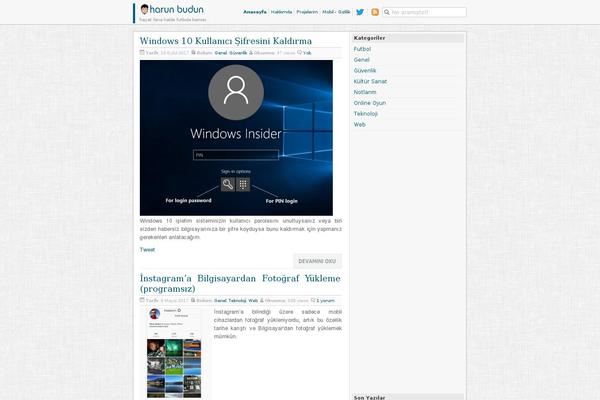Image resolution: width=600 pixels, height=400 pixels.
Task: Open the Genel category in sidebar
Action: pyautogui.click(x=361, y=60)
